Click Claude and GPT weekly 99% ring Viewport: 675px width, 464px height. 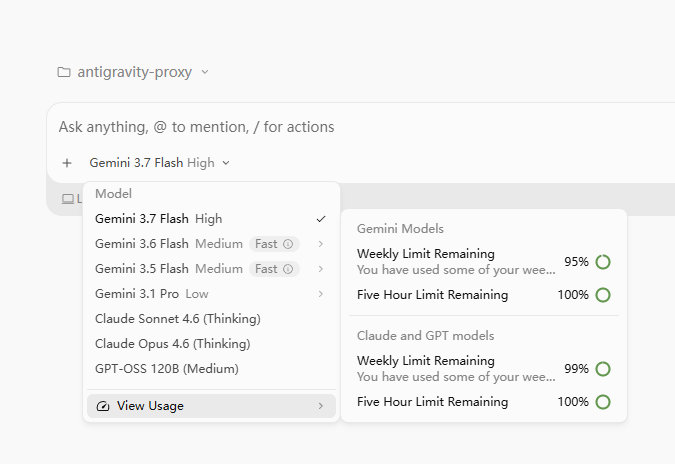(x=603, y=369)
